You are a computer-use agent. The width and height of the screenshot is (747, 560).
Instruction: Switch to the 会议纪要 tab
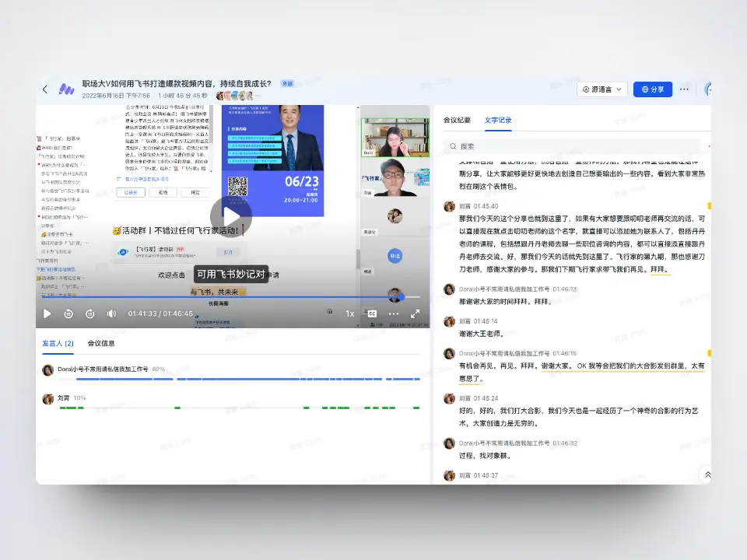click(457, 121)
